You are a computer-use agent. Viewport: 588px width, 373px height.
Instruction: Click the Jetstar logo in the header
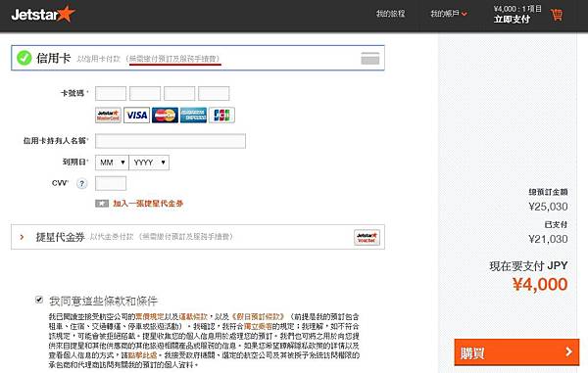pos(43,15)
